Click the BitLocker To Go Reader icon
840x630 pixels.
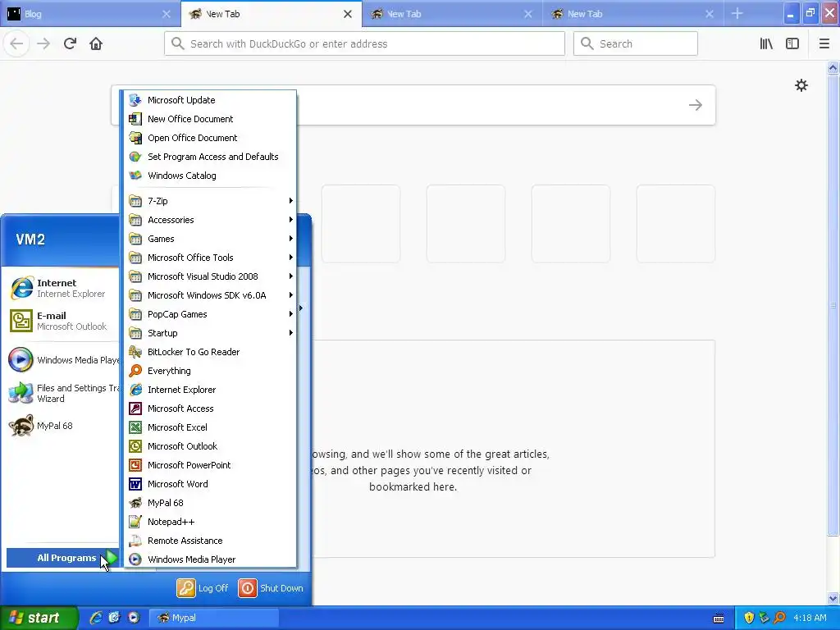[x=135, y=352]
